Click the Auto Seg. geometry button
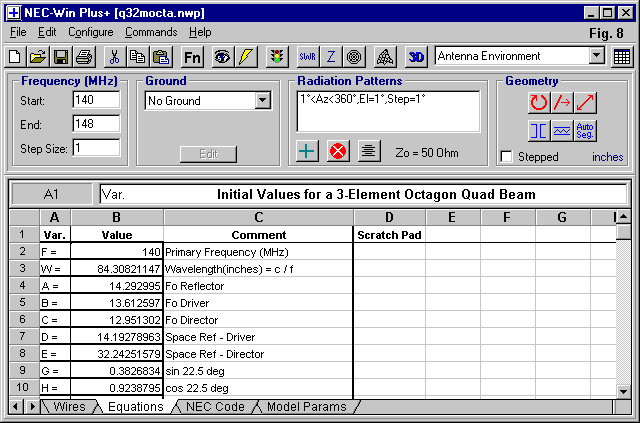 586,130
